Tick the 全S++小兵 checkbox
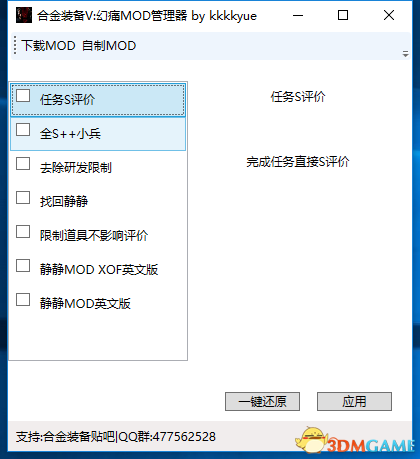The image size is (420, 459). tap(23, 130)
